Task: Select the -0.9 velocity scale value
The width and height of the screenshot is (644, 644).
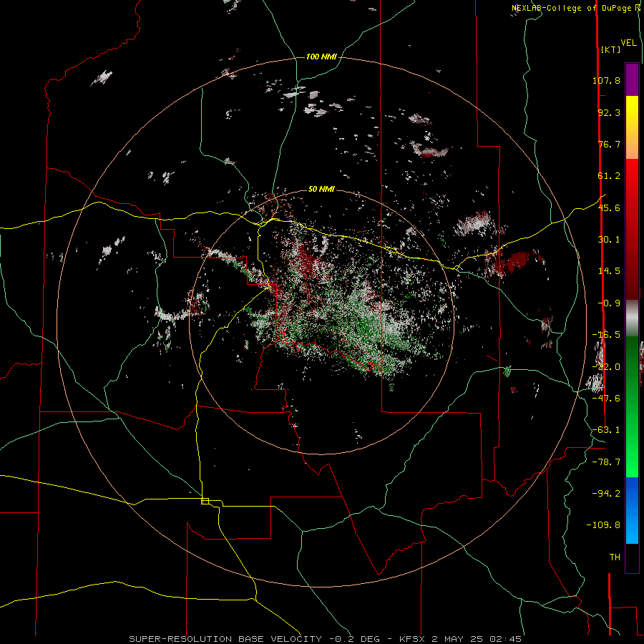Action: (x=609, y=303)
